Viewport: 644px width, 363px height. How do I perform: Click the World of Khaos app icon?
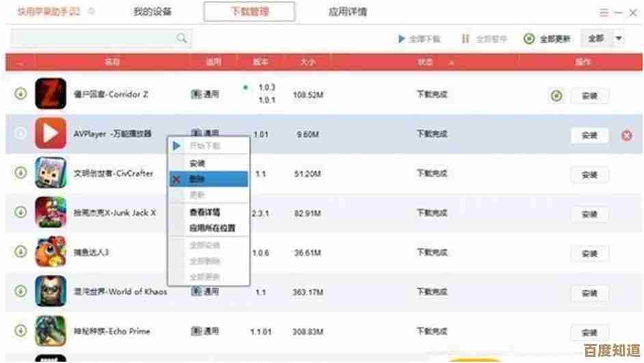pyautogui.click(x=51, y=291)
